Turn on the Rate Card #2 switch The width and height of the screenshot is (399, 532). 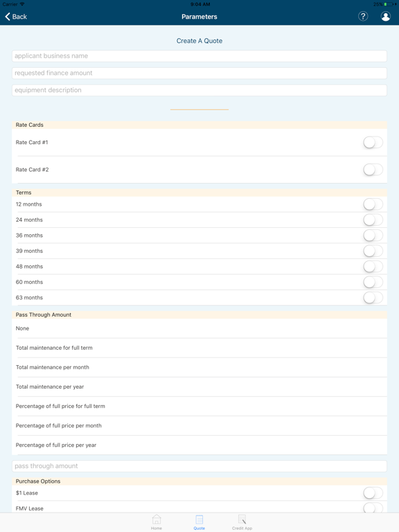click(x=373, y=170)
